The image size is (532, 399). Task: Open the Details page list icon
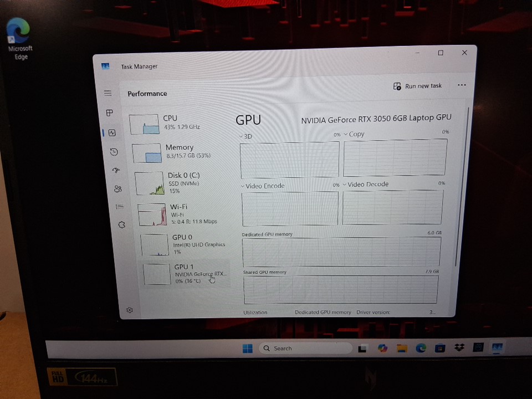[120, 207]
